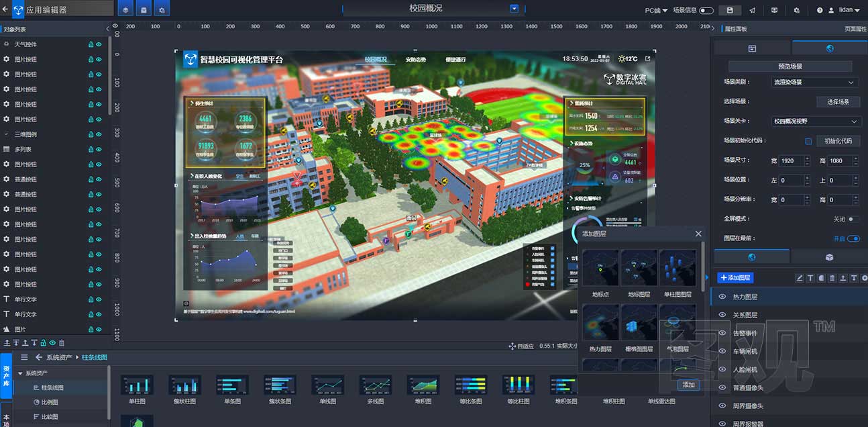Click the back arrow beside 应用编辑器
Image resolution: width=868 pixels, height=427 pixels.
click(5, 9)
